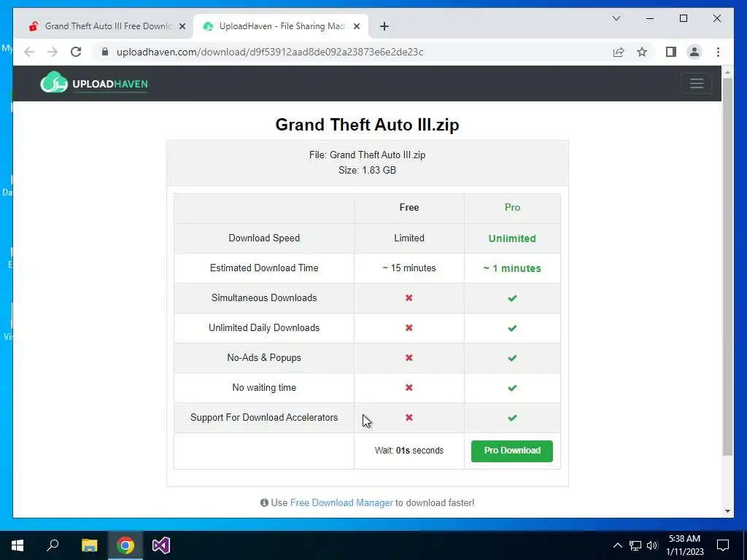Click the ~ 1 minutes estimate
747x560 pixels.
point(512,268)
